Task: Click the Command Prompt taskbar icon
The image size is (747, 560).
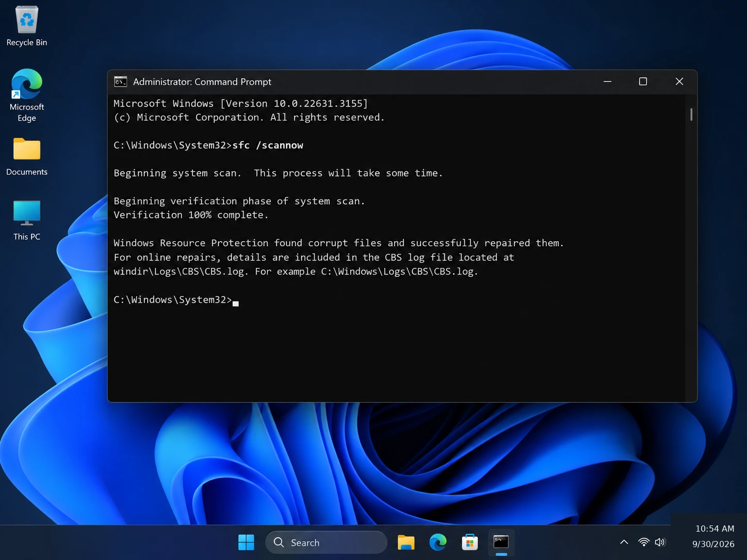Action: click(501, 542)
